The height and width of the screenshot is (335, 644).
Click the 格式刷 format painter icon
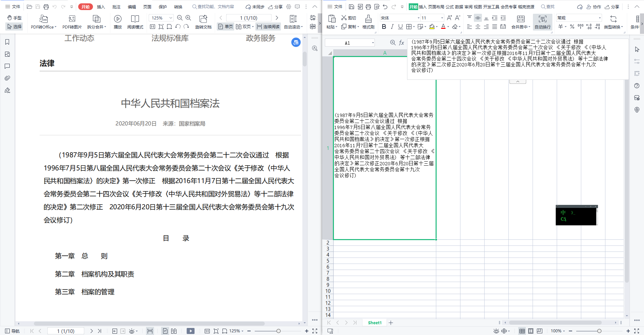point(368,19)
